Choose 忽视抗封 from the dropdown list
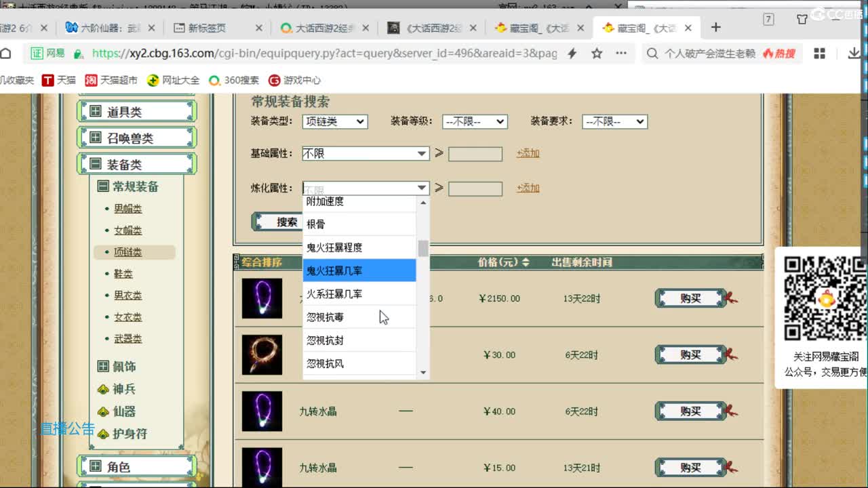 (x=359, y=340)
